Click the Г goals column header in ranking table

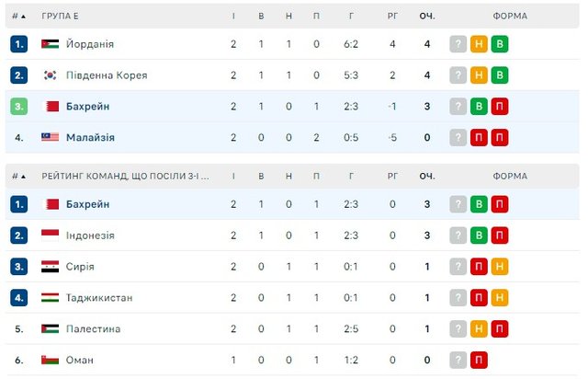(354, 176)
